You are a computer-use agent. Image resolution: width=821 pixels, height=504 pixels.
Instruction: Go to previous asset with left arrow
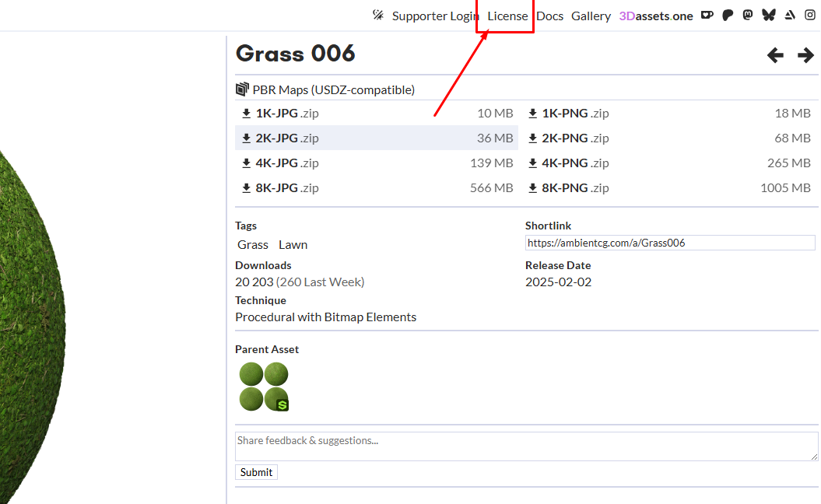(x=775, y=55)
